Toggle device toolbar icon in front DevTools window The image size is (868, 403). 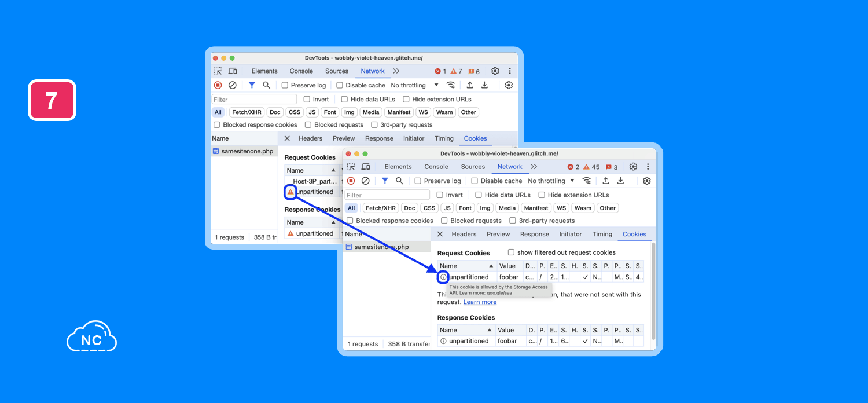click(x=366, y=167)
